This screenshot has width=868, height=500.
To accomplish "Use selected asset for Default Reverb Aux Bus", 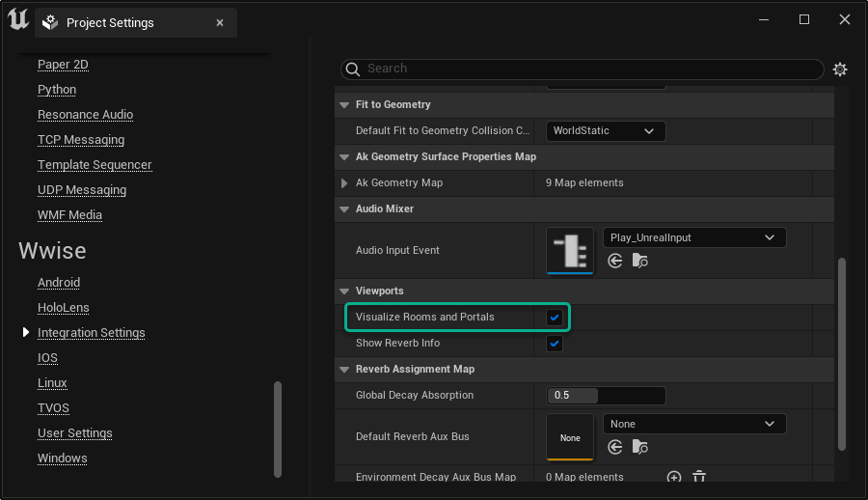I will pos(615,447).
